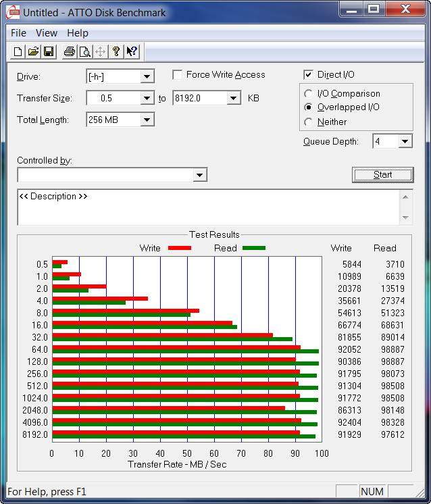Uncheck the Direct I/O checkbox
The width and height of the screenshot is (431, 504).
[308, 74]
